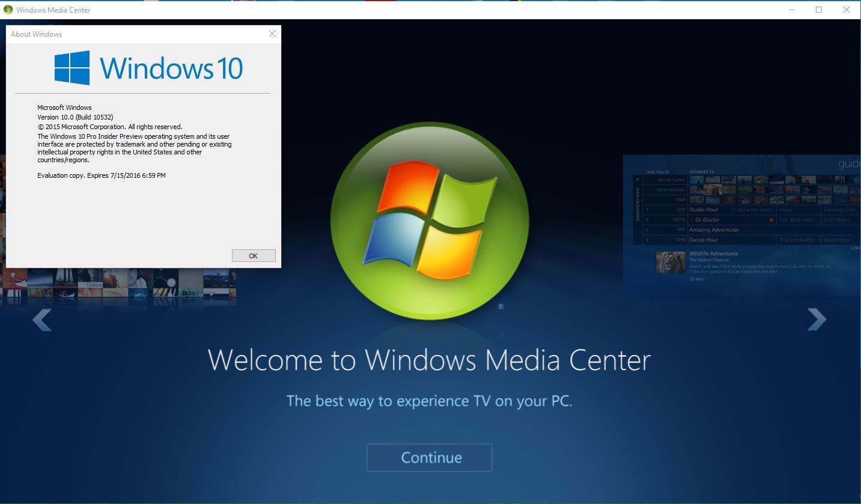Click the "Welcome to Windows Media Center" heading

point(429,360)
